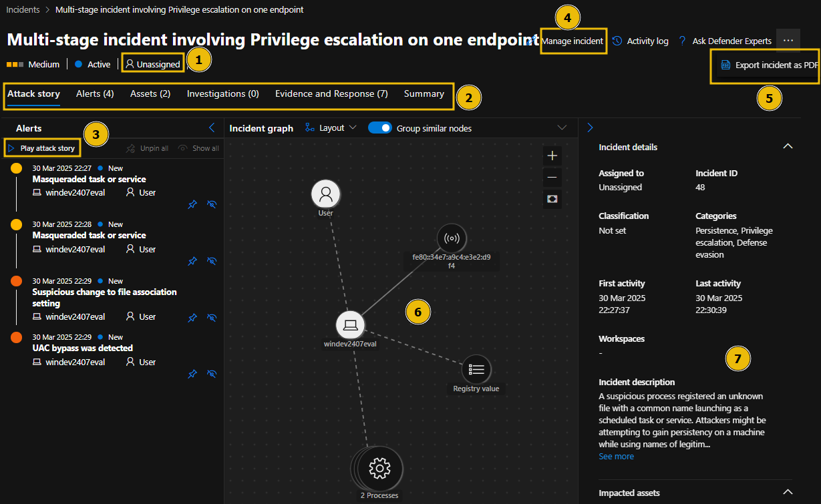Click the Play attack story button
This screenshot has height=504, width=821.
tap(41, 147)
